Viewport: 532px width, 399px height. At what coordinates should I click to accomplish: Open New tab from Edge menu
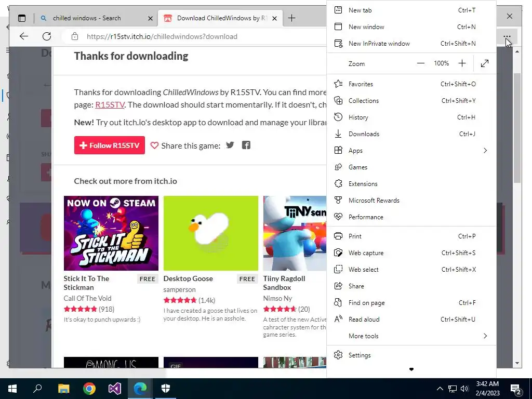point(411,10)
